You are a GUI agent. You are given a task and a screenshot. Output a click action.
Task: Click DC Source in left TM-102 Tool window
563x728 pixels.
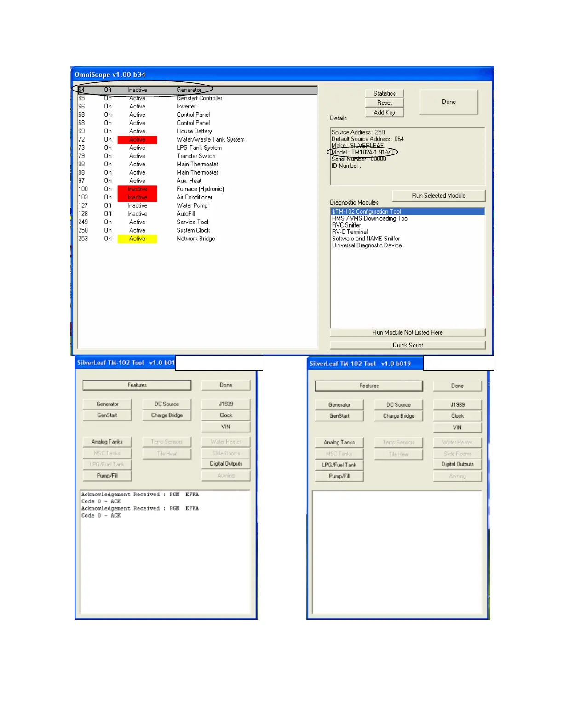[x=167, y=404]
